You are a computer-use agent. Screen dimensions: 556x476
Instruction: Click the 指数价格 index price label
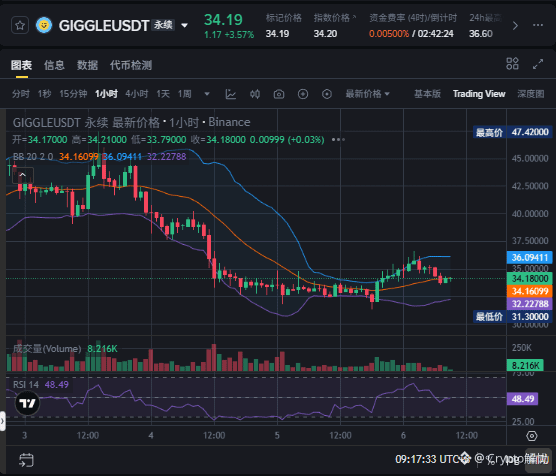(x=332, y=18)
